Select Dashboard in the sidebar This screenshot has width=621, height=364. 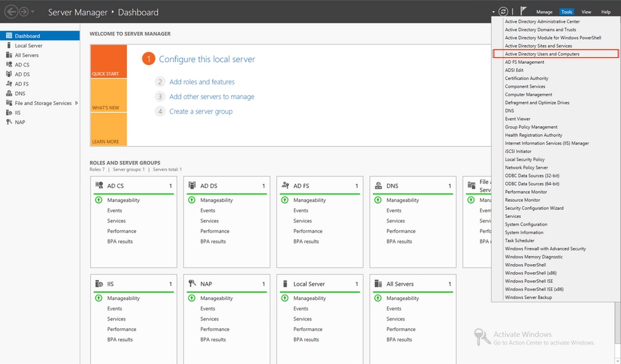click(40, 35)
